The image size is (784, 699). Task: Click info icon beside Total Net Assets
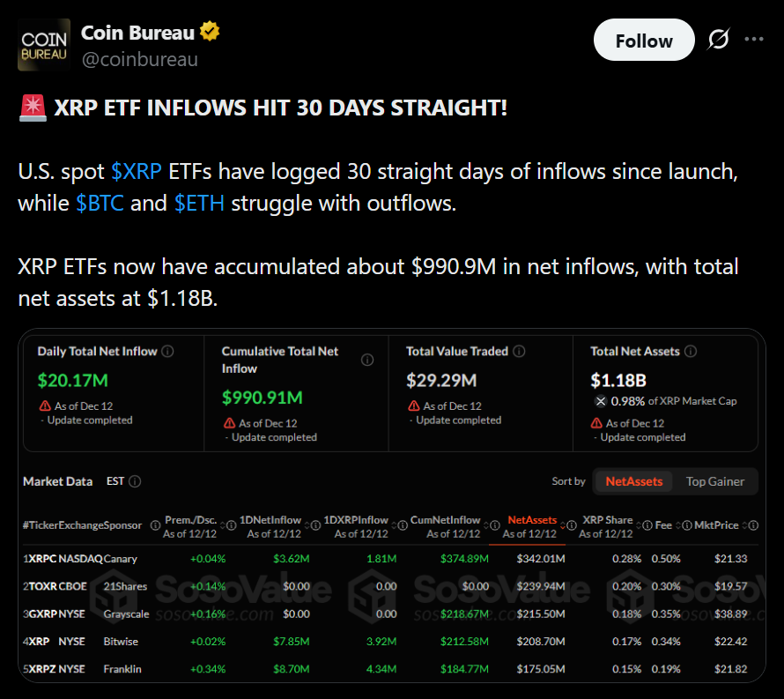tap(691, 351)
